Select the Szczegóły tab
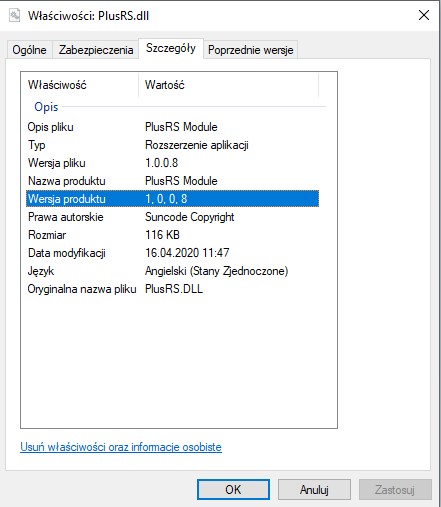Image resolution: width=441 pixels, height=507 pixels. pyautogui.click(x=171, y=48)
